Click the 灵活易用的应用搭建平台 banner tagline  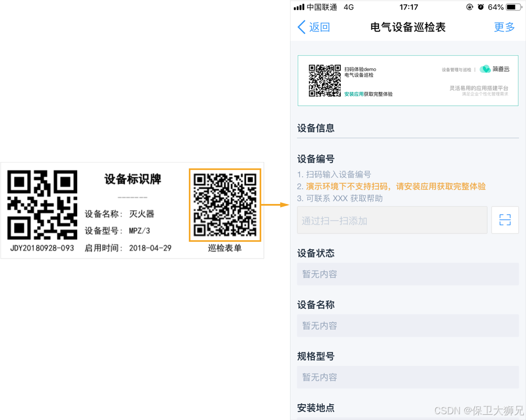[x=479, y=88]
